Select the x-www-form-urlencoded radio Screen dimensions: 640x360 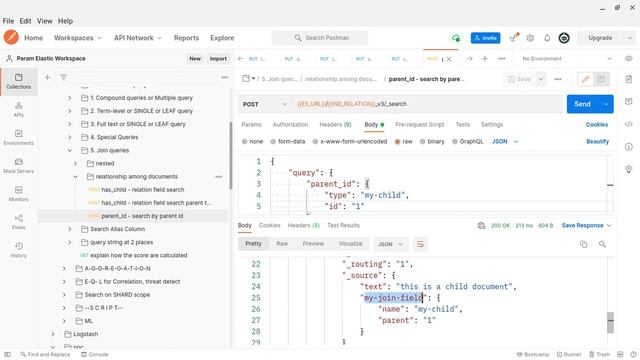pos(315,142)
